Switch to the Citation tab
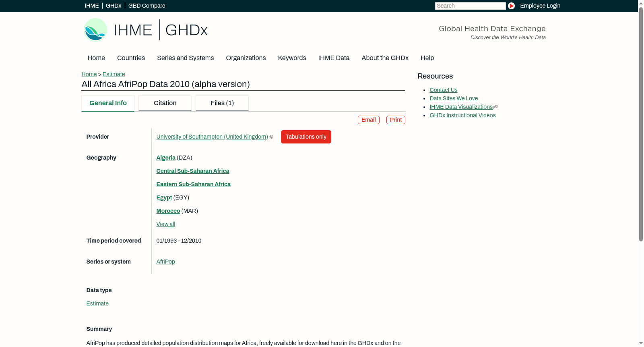This screenshot has height=347, width=644. point(165,103)
